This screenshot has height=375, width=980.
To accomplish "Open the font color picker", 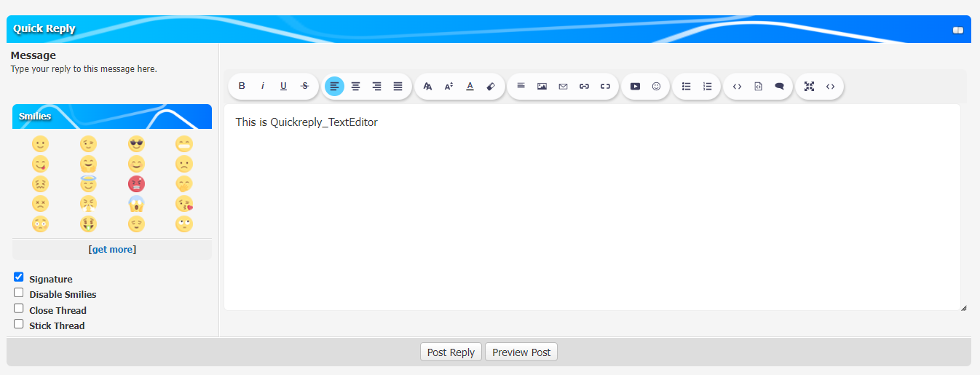I will point(470,86).
